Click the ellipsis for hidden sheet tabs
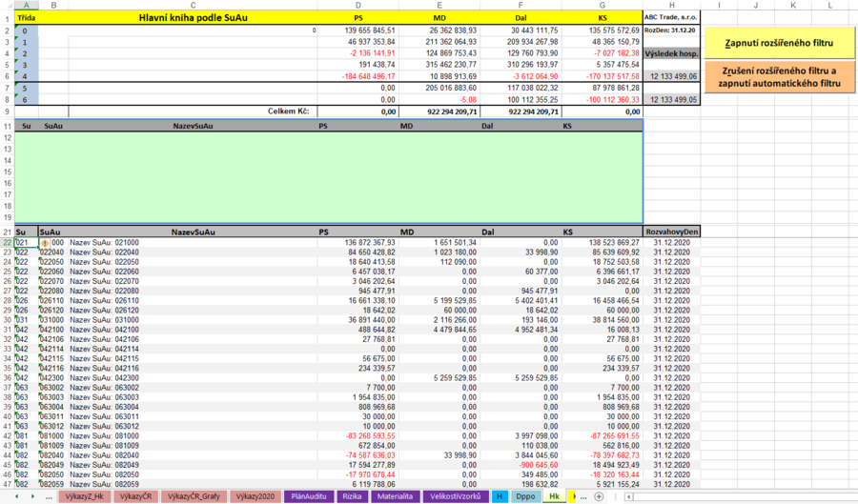858x504 pixels. [49, 496]
